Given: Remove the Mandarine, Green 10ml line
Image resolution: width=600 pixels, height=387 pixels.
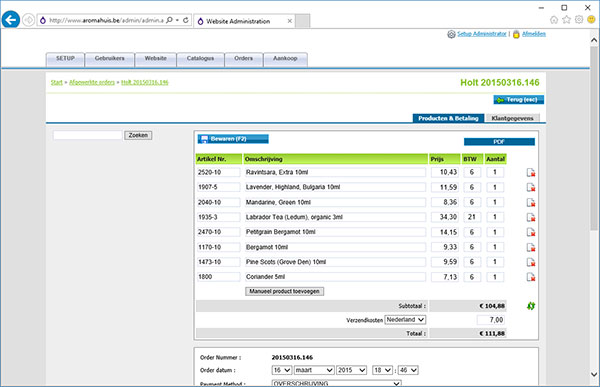Looking at the screenshot, I should tap(531, 202).
